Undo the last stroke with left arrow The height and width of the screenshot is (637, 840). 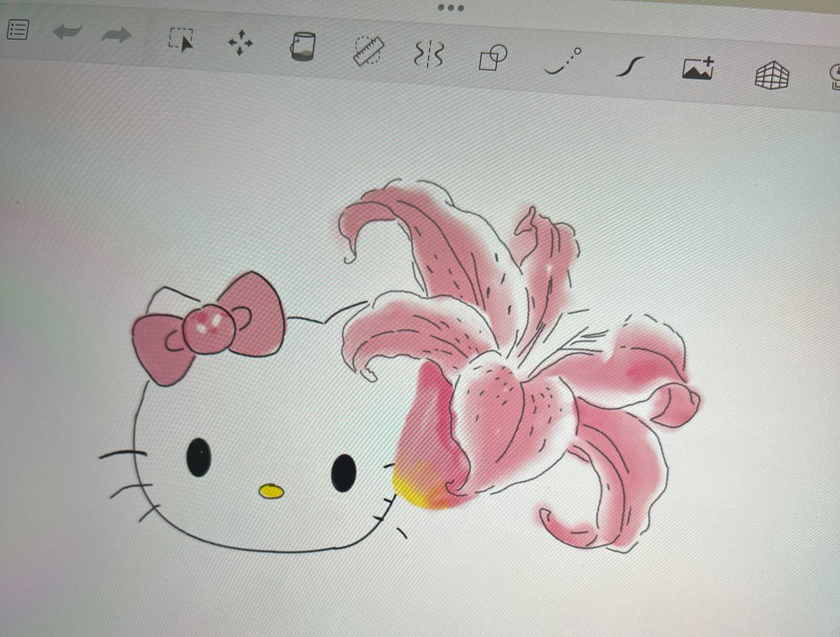pos(67,34)
